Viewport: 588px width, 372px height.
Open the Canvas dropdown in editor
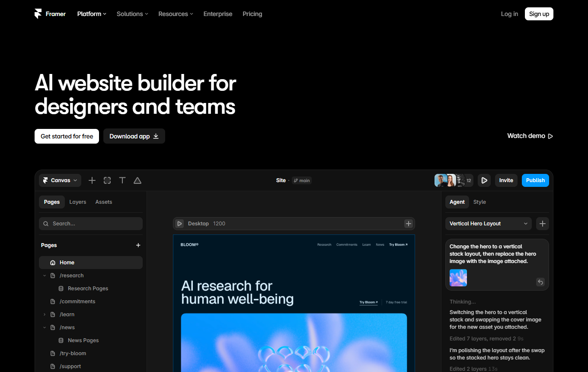click(60, 180)
